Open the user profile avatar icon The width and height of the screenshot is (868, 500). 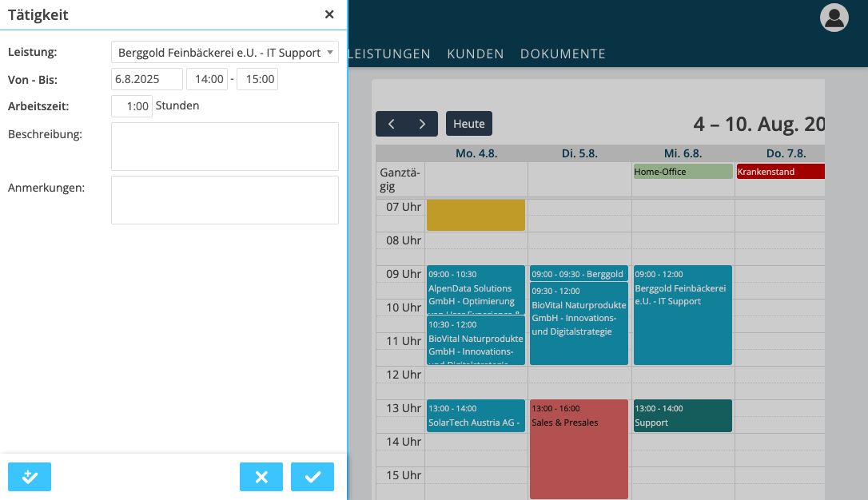coord(834,18)
